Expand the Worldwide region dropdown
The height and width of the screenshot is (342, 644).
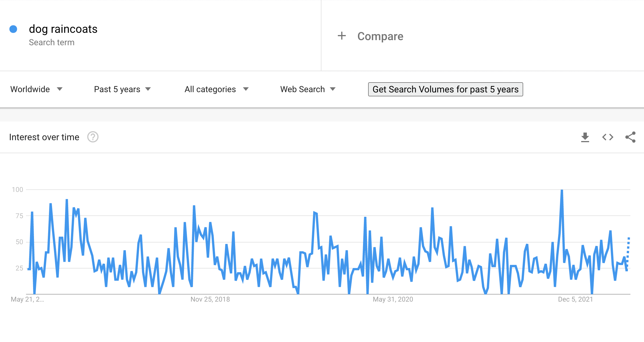(37, 89)
